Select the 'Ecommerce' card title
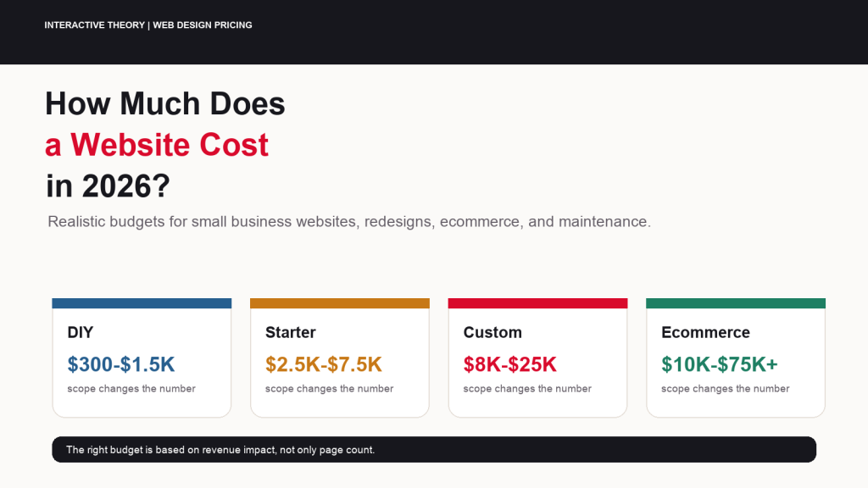868x488 pixels. coord(706,332)
